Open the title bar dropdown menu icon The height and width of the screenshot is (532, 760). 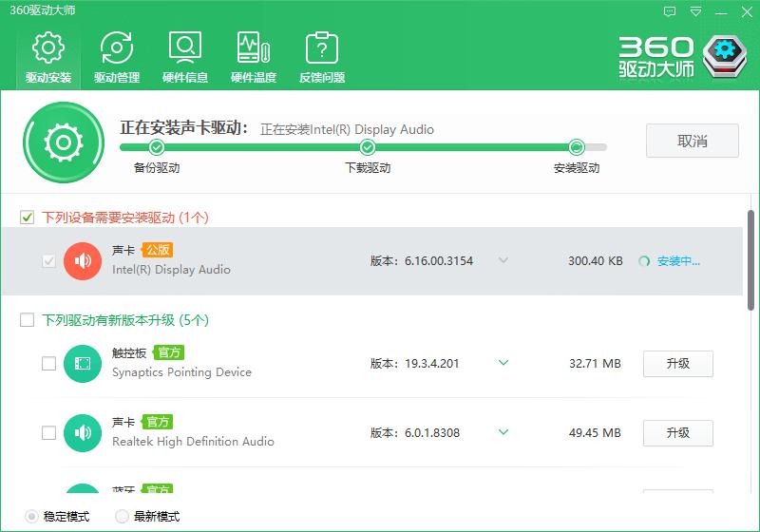695,11
